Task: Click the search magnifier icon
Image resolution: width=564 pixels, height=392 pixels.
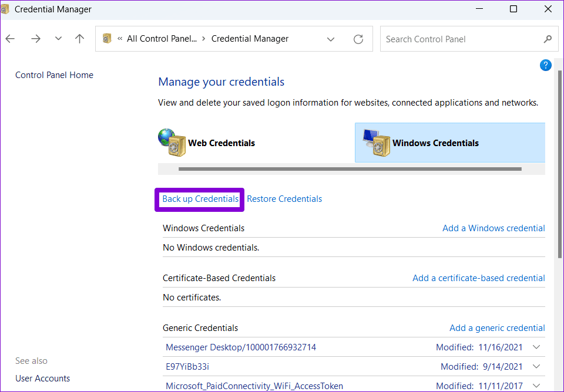Action: point(548,39)
